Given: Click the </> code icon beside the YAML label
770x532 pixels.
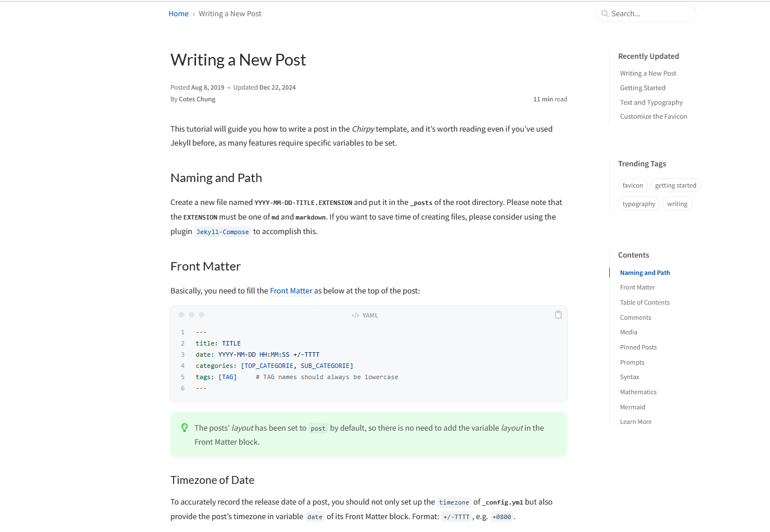Looking at the screenshot, I should coord(356,315).
